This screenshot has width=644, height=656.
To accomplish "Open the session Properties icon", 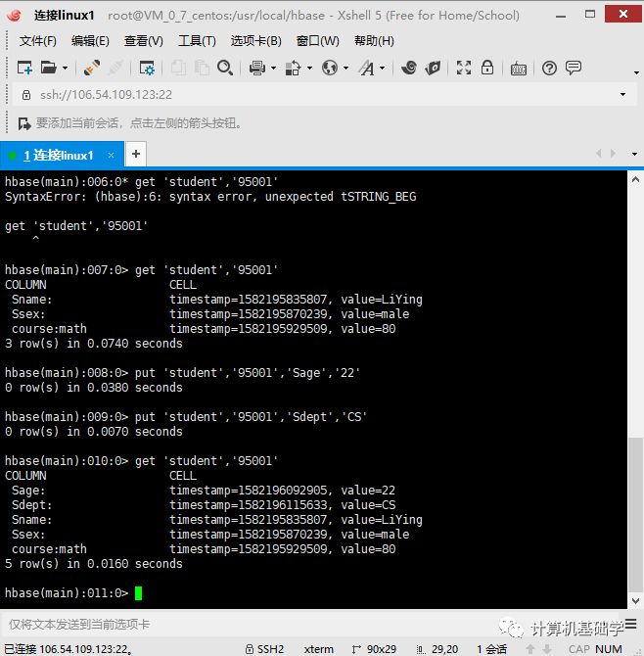I will tap(147, 68).
